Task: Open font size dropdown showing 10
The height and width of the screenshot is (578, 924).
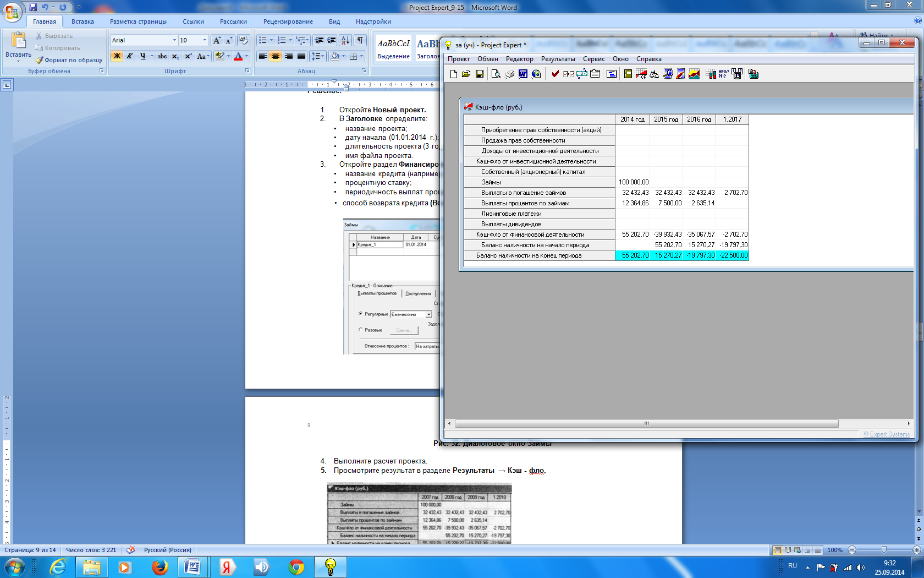Action: [205, 40]
